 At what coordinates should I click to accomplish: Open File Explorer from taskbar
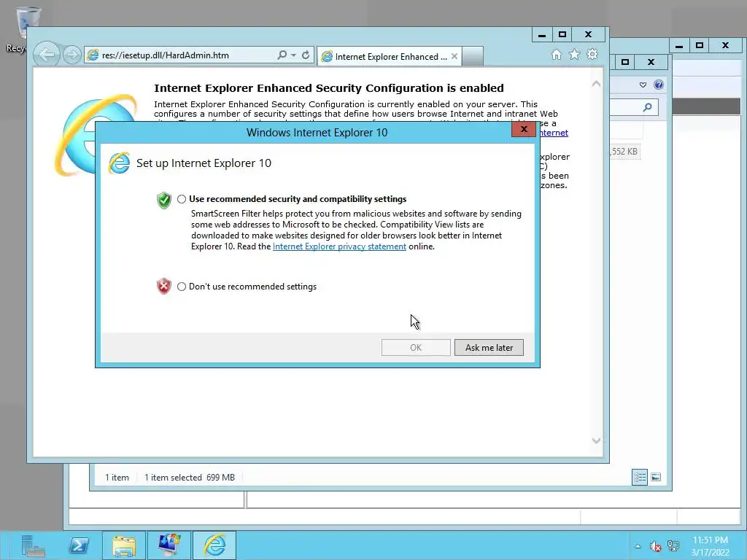pos(124,545)
